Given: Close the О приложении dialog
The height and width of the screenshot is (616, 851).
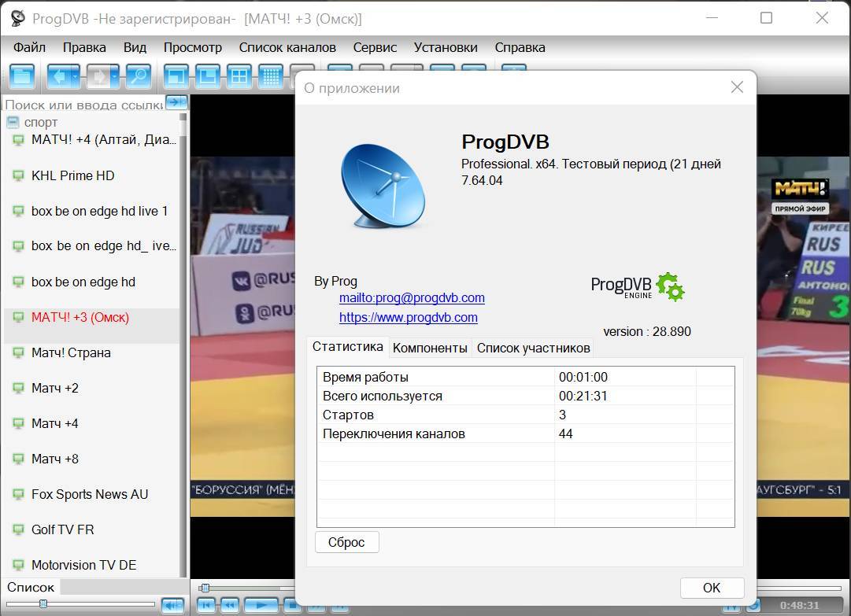Looking at the screenshot, I should click(737, 87).
